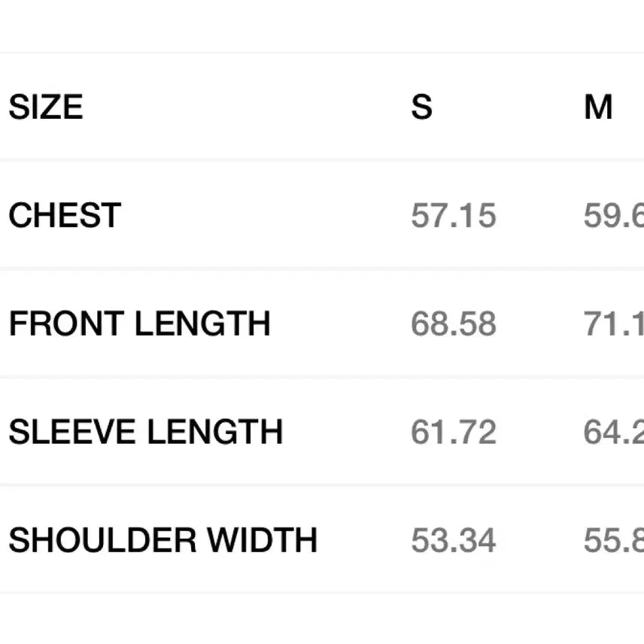This screenshot has width=644, height=644.
Task: Select the CHEST row label
Action: click(x=65, y=215)
